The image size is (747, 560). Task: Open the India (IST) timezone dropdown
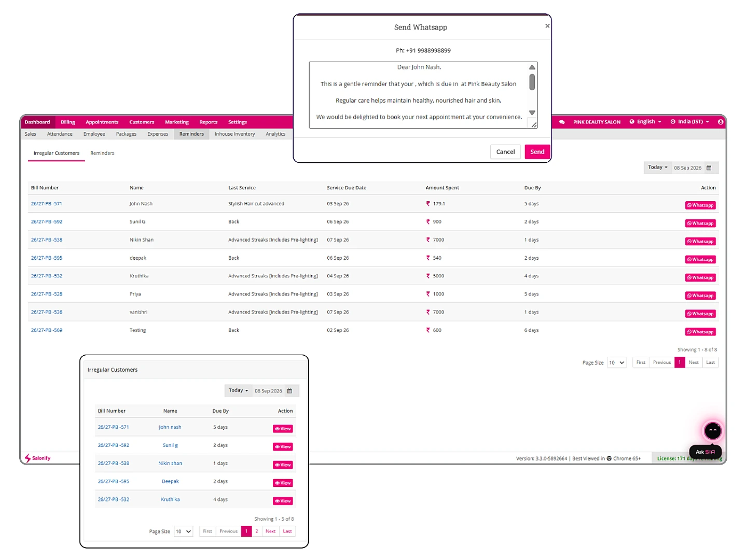click(x=689, y=122)
